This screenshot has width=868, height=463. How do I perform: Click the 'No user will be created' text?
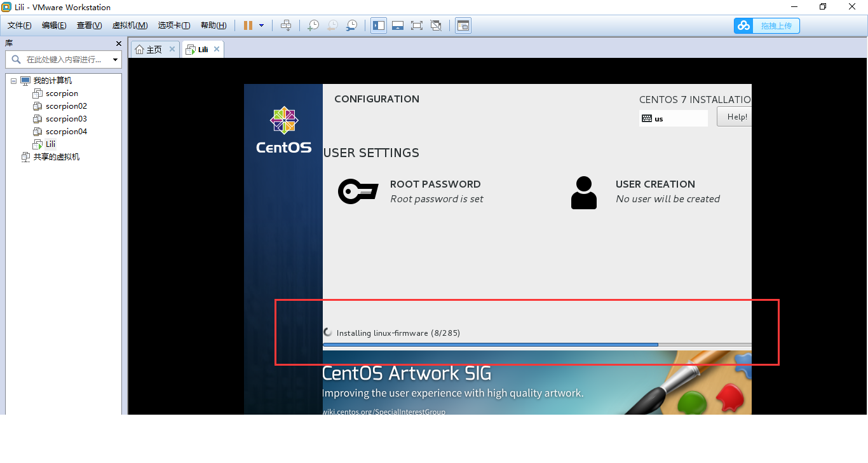click(668, 199)
